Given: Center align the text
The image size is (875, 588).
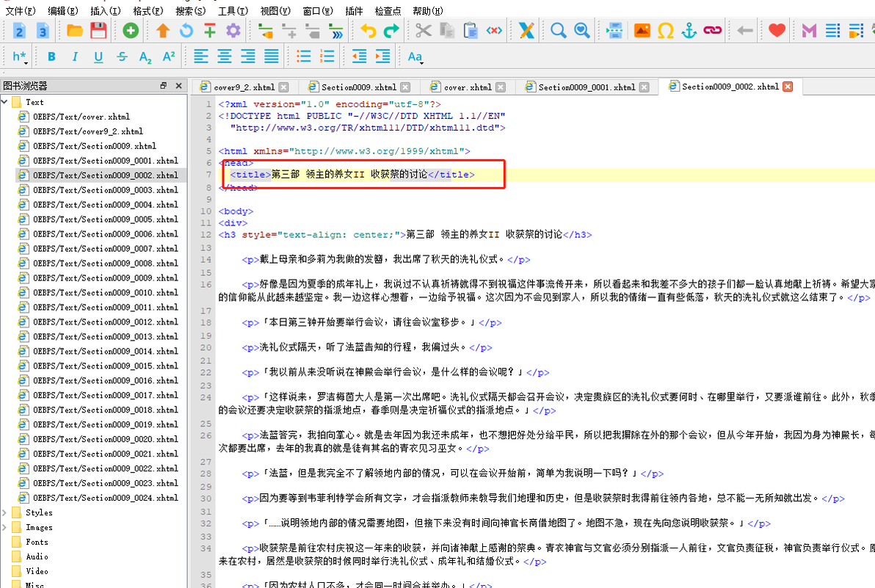Looking at the screenshot, I should point(225,57).
